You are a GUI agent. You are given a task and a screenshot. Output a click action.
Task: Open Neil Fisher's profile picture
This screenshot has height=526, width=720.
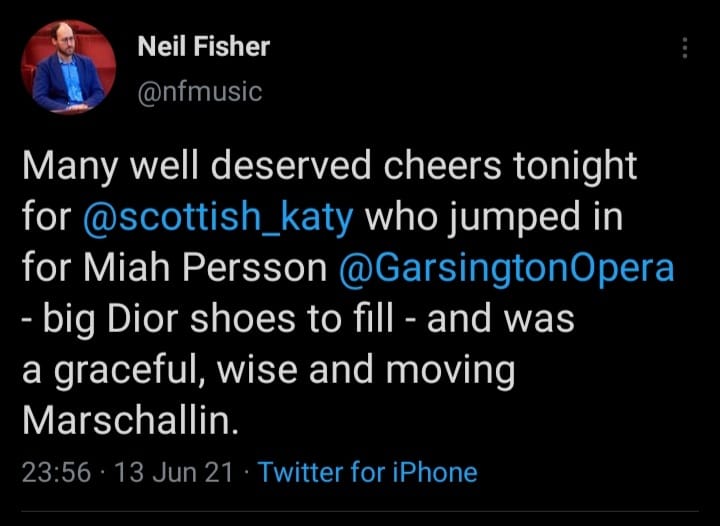[x=69, y=67]
